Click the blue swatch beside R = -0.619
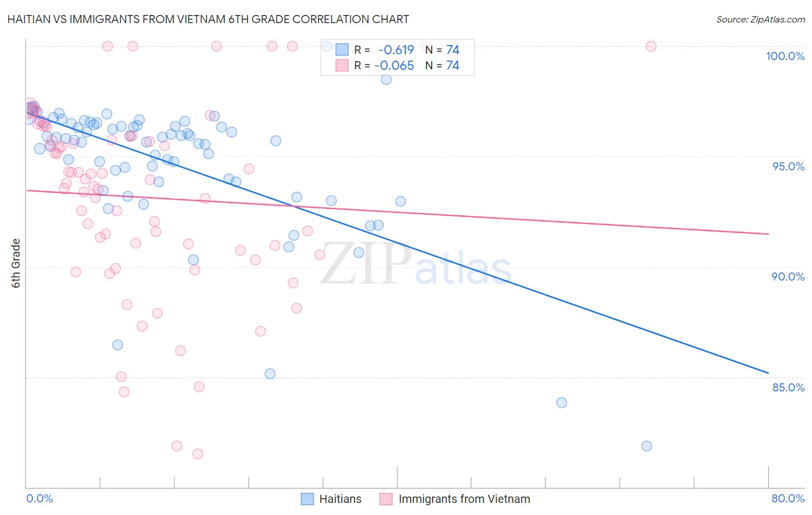The height and width of the screenshot is (515, 812). (342, 50)
